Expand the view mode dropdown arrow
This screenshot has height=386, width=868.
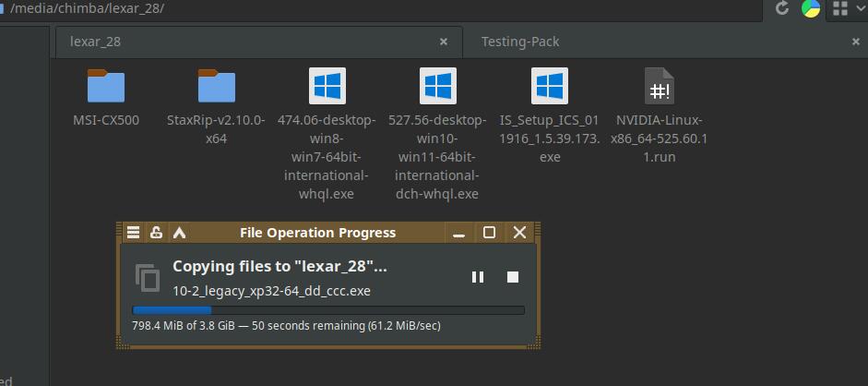861,8
